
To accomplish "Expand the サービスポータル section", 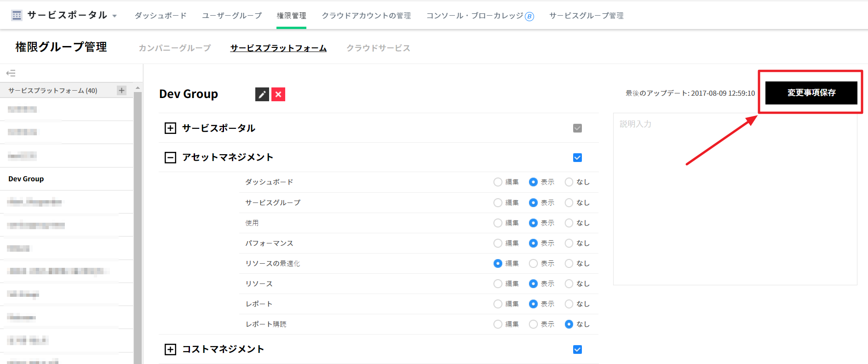I will pos(170,128).
